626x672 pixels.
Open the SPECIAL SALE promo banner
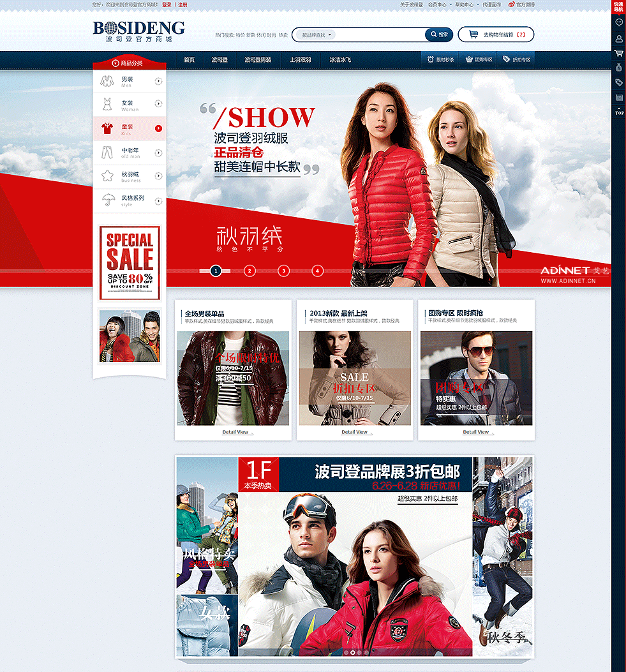click(130, 263)
